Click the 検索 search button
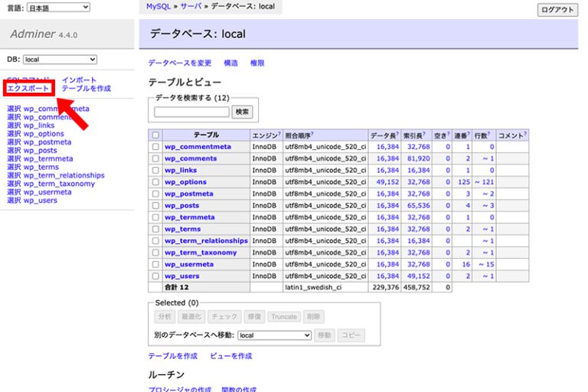 [242, 112]
